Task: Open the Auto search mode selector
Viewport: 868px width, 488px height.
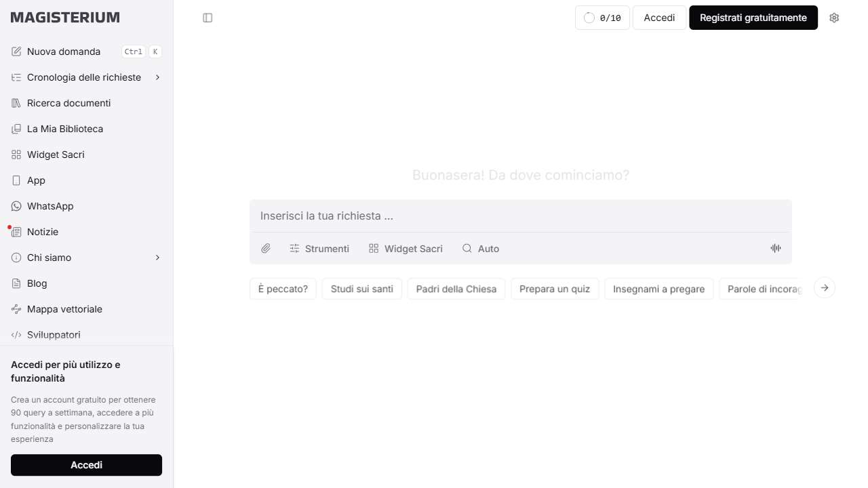Action: [x=481, y=249]
